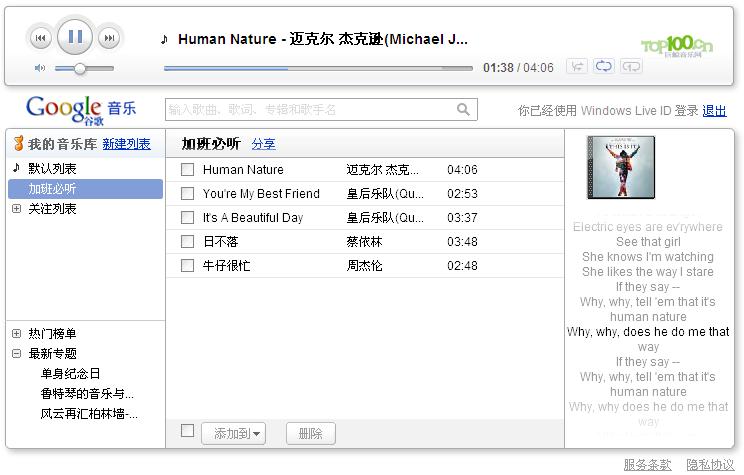This screenshot has width=744, height=475.
Task: Toggle the select-all checkbox at bottom
Action: pos(187,431)
